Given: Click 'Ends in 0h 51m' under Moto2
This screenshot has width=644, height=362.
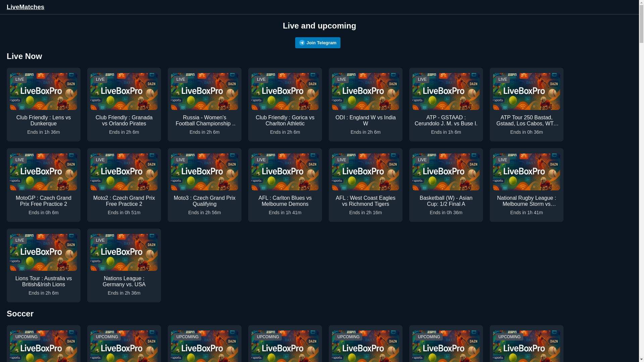Looking at the screenshot, I should pyautogui.click(x=124, y=213).
